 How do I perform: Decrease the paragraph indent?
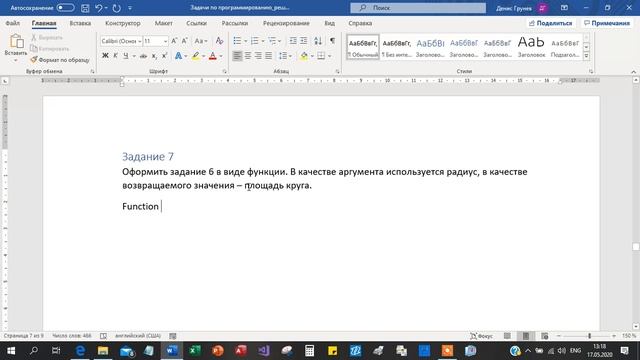pos(293,41)
